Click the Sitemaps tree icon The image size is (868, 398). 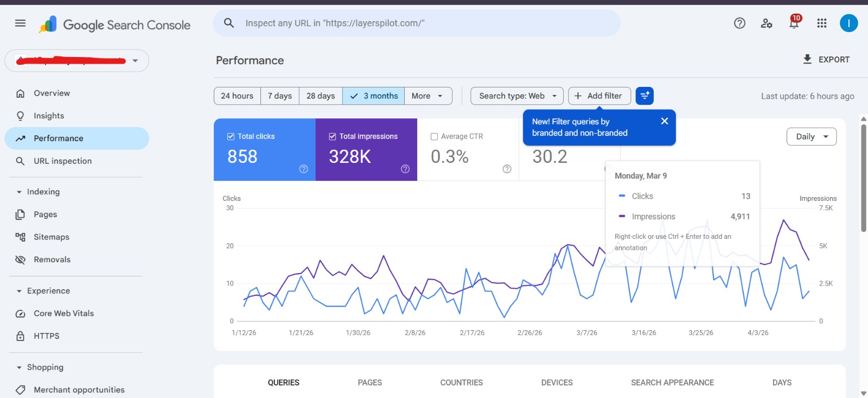[21, 237]
